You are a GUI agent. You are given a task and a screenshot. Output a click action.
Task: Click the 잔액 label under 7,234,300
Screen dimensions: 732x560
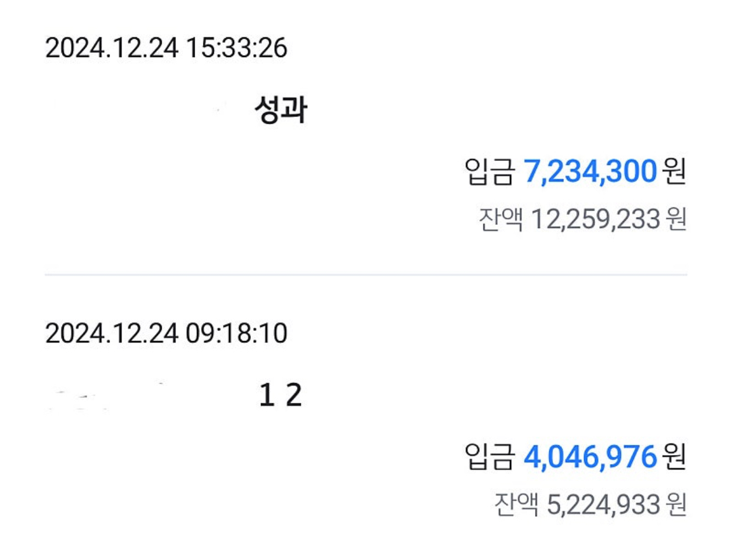(501, 219)
